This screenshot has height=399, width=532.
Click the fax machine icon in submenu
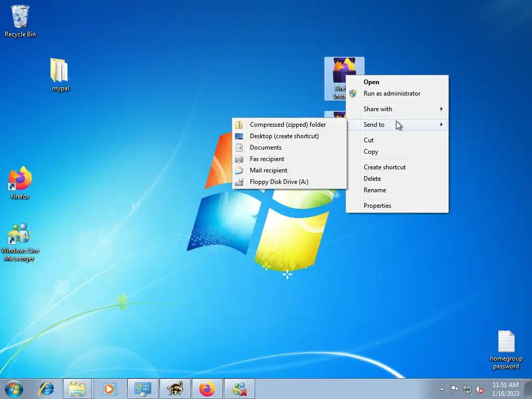tap(239, 159)
